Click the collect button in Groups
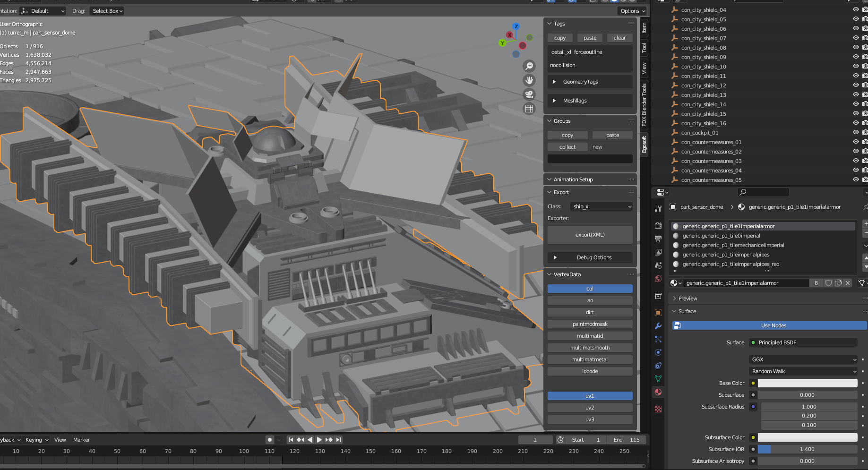Image resolution: width=868 pixels, height=470 pixels. tap(567, 147)
